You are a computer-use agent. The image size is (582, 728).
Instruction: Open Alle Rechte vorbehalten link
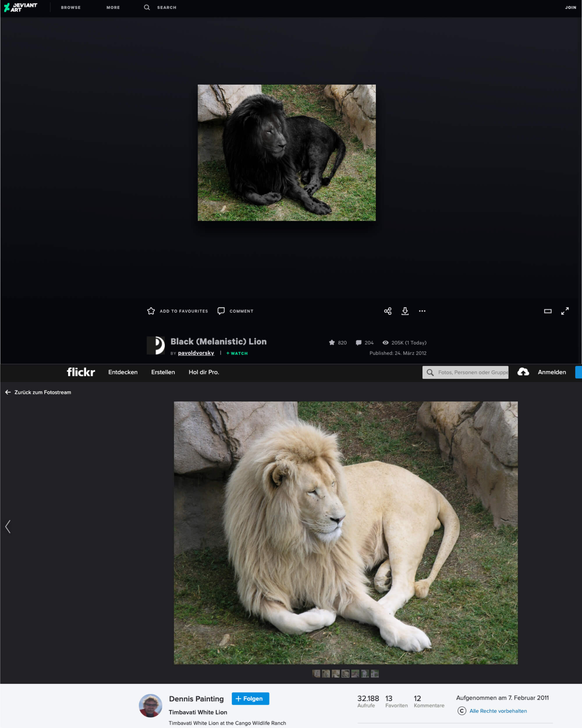(x=498, y=711)
